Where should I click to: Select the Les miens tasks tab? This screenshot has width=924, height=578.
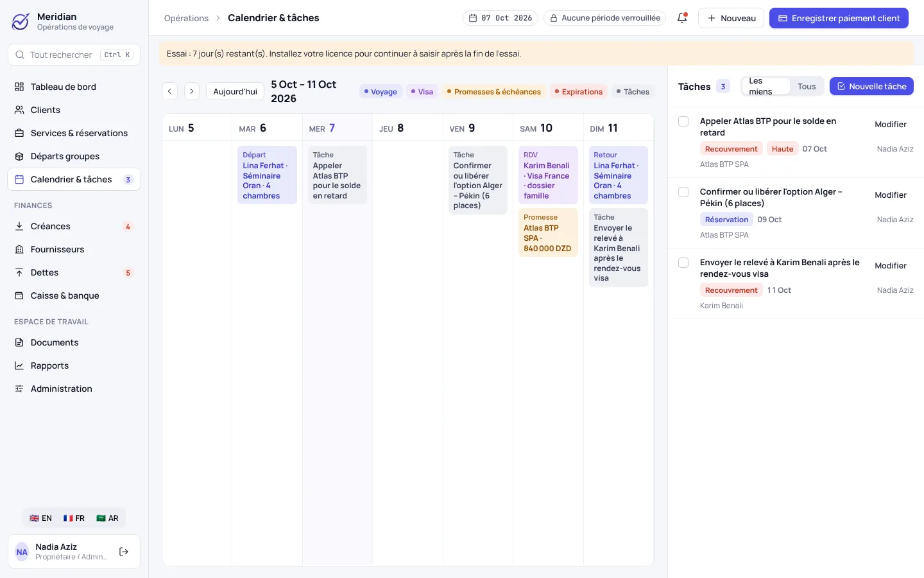(766, 86)
